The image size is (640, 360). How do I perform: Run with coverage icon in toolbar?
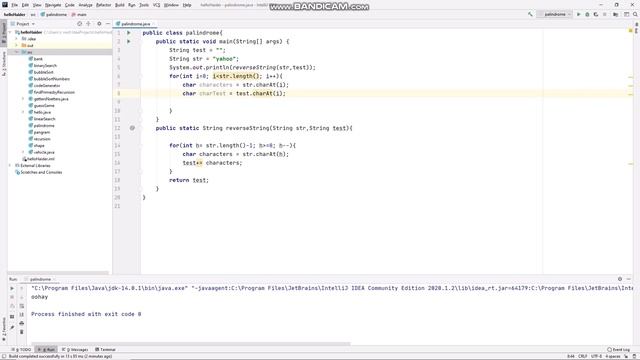point(596,14)
